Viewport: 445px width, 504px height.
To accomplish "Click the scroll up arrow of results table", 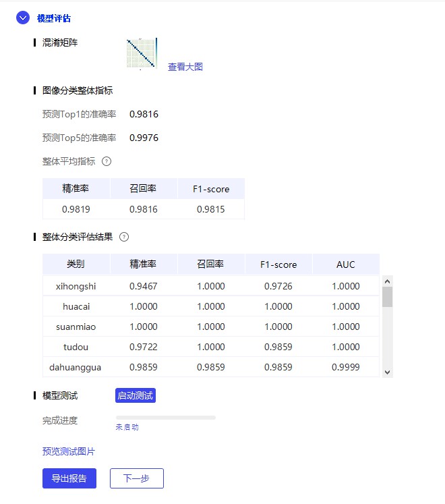I will tap(387, 281).
